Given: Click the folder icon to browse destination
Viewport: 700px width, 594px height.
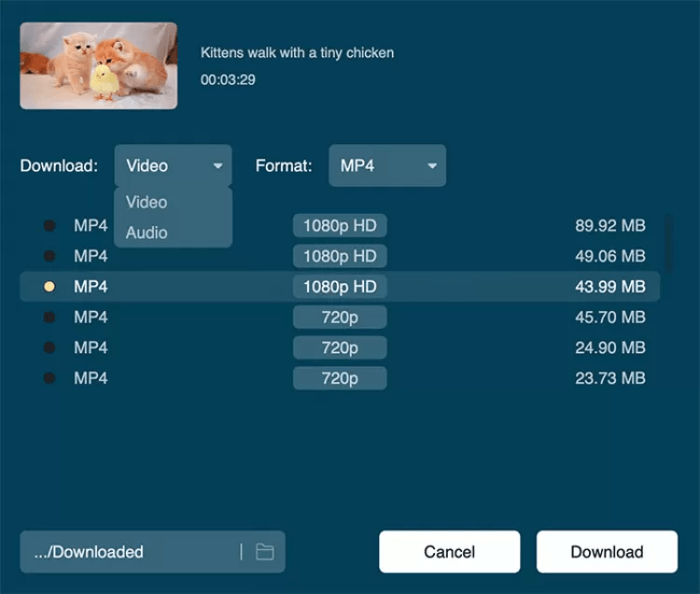Looking at the screenshot, I should [x=265, y=552].
